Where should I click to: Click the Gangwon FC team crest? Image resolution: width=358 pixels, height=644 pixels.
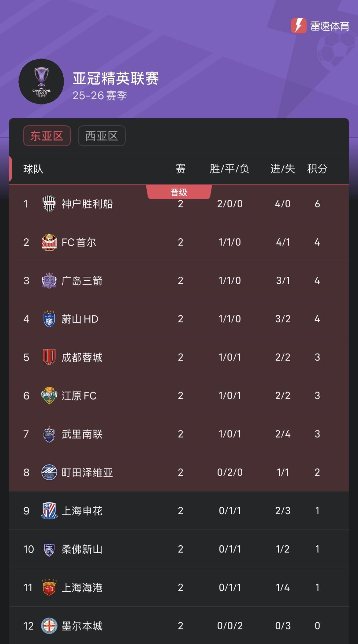tap(49, 396)
